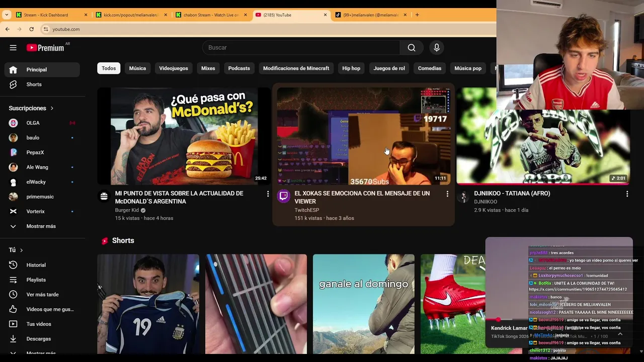The width and height of the screenshot is (644, 362).
Task: Open Videos que me gustan list
Action: [42, 309]
